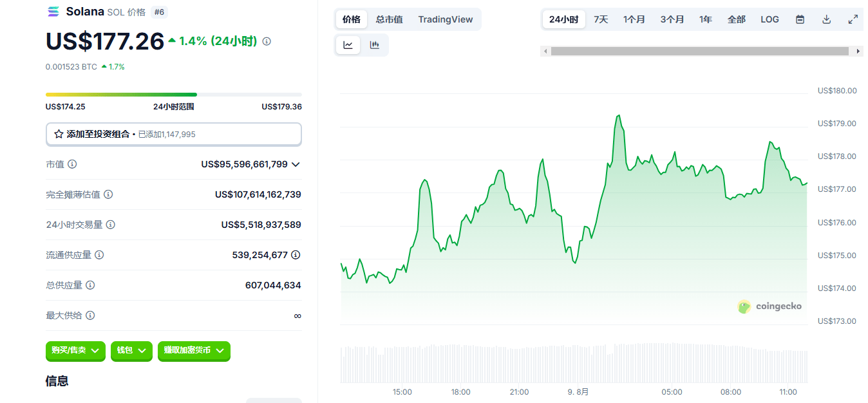Select the 全部 time range

click(737, 19)
